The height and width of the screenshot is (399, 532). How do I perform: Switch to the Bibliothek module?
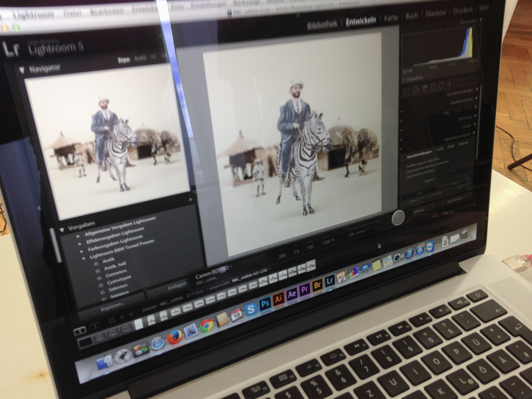[x=322, y=25]
